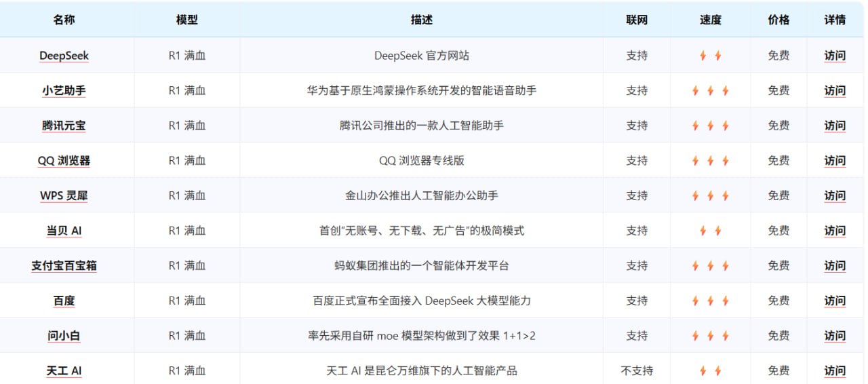Viewport: 868px width, 384px height.
Task: Click the 支持 cell in 当贝 AI row
Action: [637, 231]
